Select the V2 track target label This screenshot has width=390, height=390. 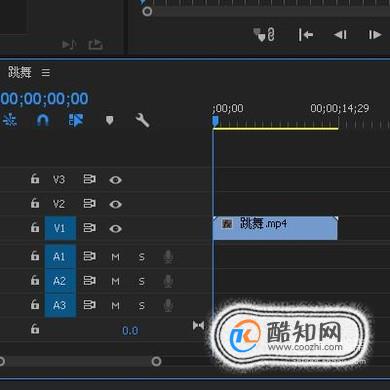pyautogui.click(x=59, y=204)
